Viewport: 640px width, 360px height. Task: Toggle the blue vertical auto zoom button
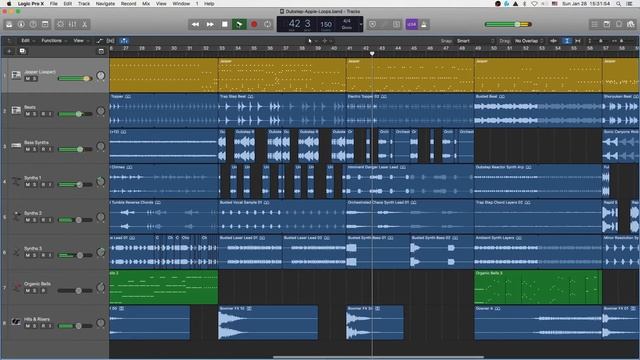[567, 41]
